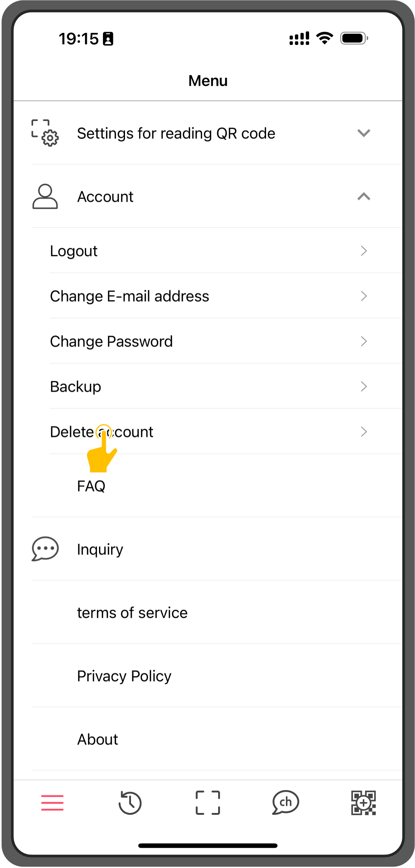Tap the QR settings gear icon
The width and height of the screenshot is (415, 868).
[x=45, y=133]
